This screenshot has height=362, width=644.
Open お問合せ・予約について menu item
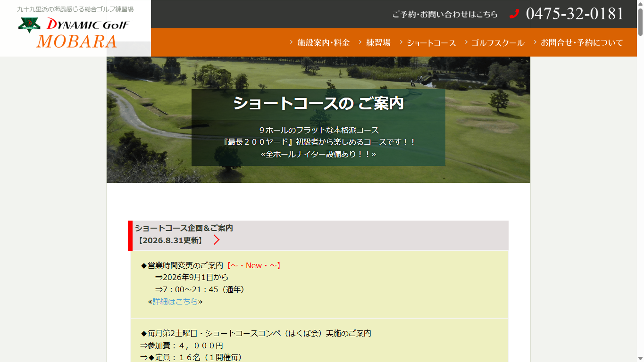[x=582, y=43]
